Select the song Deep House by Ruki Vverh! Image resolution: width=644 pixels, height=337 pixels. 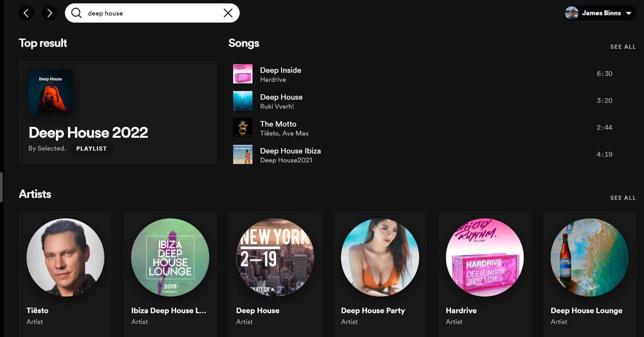click(x=281, y=97)
